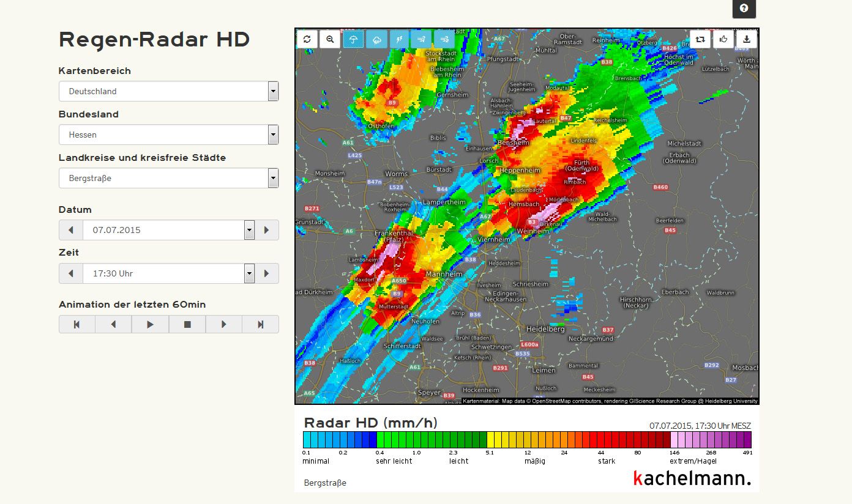Click the Neckargemünd label on the map

point(591,338)
